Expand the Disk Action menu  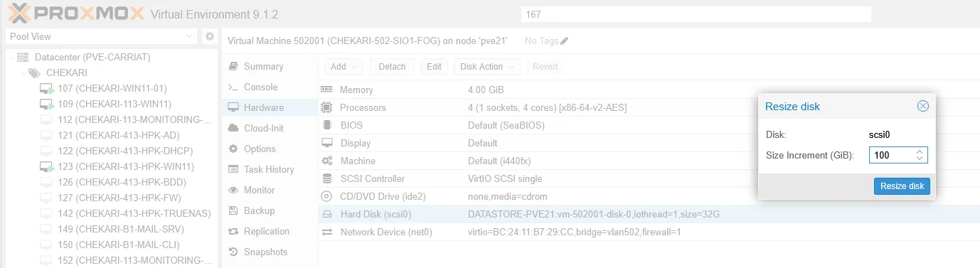point(487,67)
